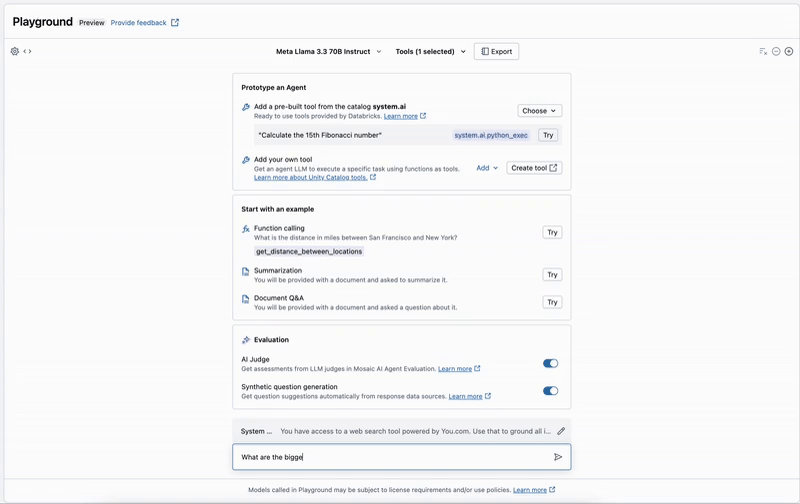
Task: Click the add panel plus icon
Action: (x=789, y=51)
